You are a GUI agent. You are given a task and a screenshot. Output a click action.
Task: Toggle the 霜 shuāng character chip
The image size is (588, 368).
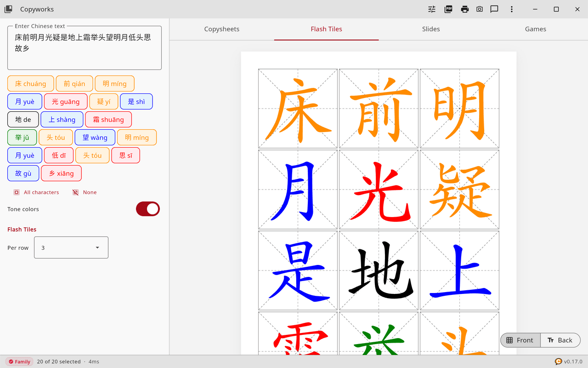click(108, 120)
